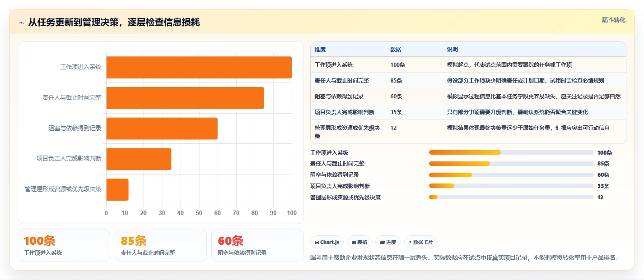Click the 35条 progress bar for 项目负责人完成影响判断
Screen dimensions: 644x280
pos(511,186)
